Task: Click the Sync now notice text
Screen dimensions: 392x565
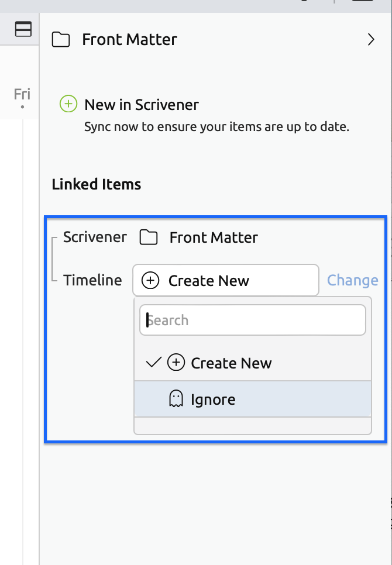Action: point(216,126)
